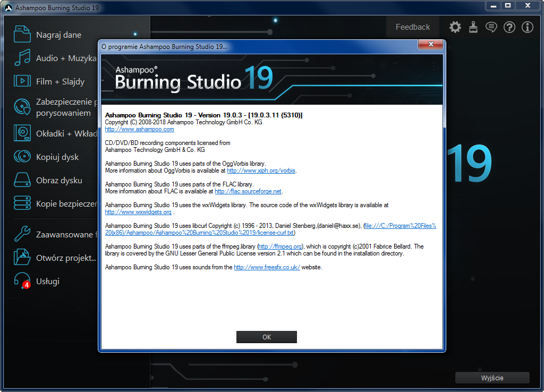Select Audio + Muzyka menu entry
The height and width of the screenshot is (392, 544).
tap(66, 58)
